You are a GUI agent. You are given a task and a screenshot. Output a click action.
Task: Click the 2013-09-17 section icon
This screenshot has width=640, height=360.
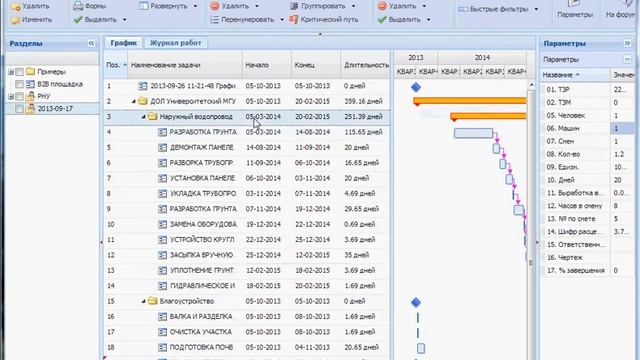[30, 109]
